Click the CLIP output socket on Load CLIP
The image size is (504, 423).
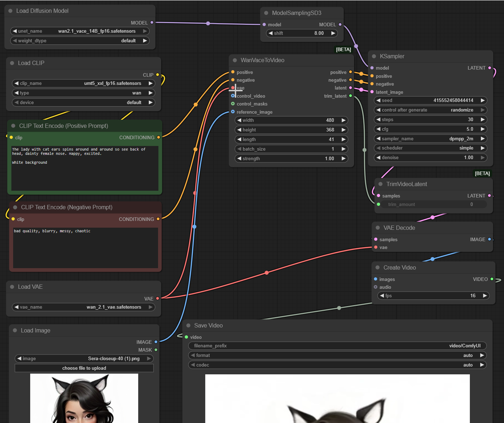coord(157,75)
